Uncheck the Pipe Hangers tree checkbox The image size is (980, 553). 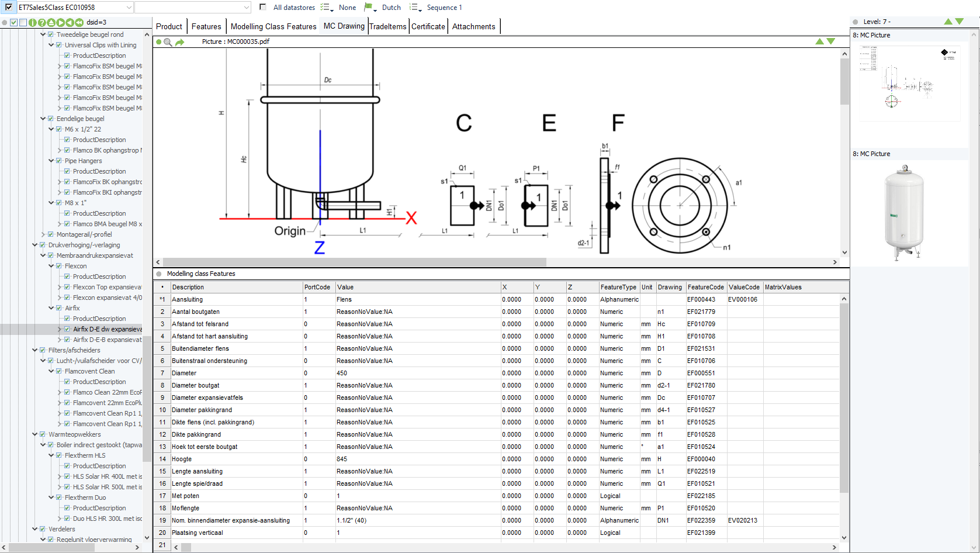click(x=59, y=161)
